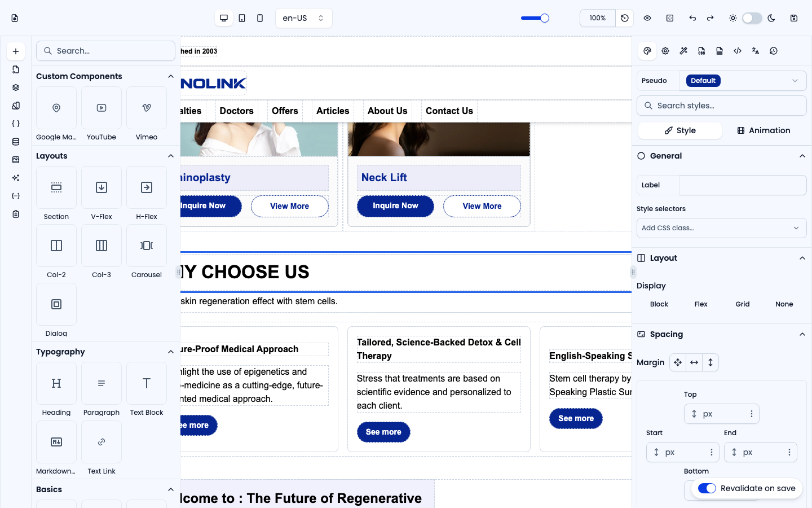Save the page with disk icon
Viewport: 812px width, 508px height.
pos(794,18)
